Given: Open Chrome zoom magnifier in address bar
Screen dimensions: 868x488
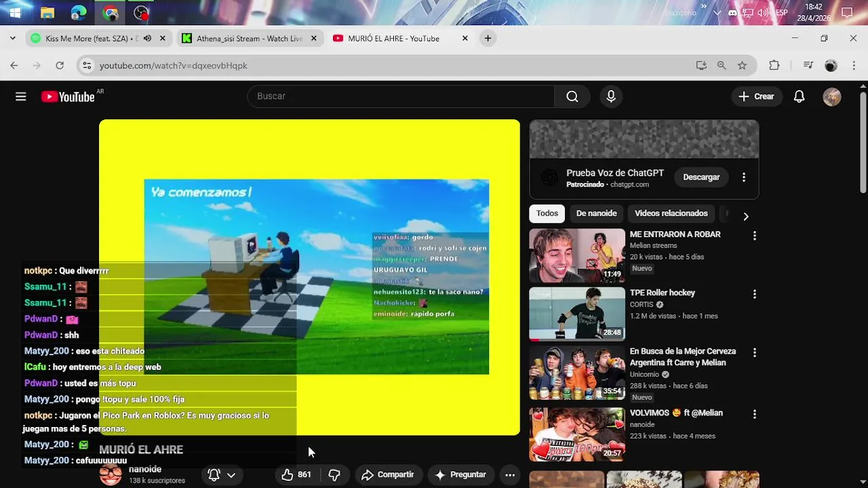Looking at the screenshot, I should point(722,66).
